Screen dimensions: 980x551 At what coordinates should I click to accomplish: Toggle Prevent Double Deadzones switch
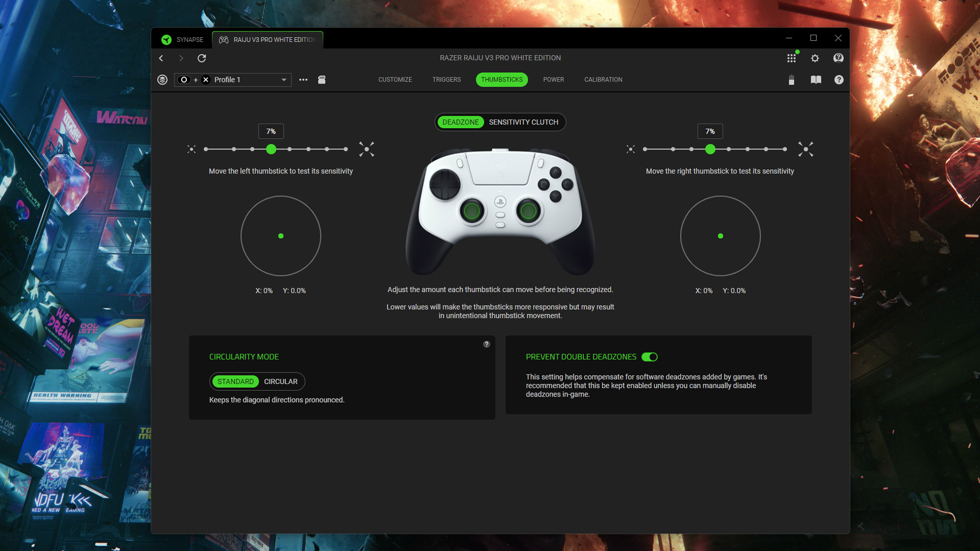pos(649,357)
